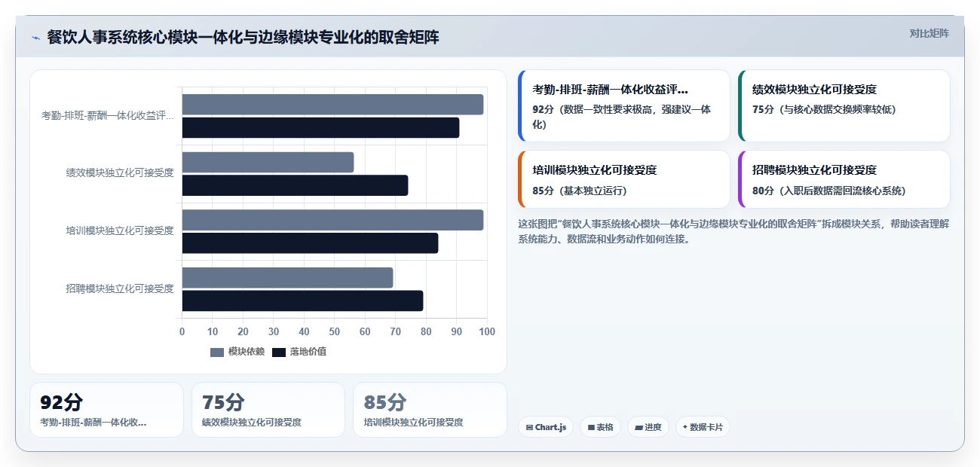Click the 考勤-排班-薪酬一体化收益评 y-axis label

(x=108, y=116)
